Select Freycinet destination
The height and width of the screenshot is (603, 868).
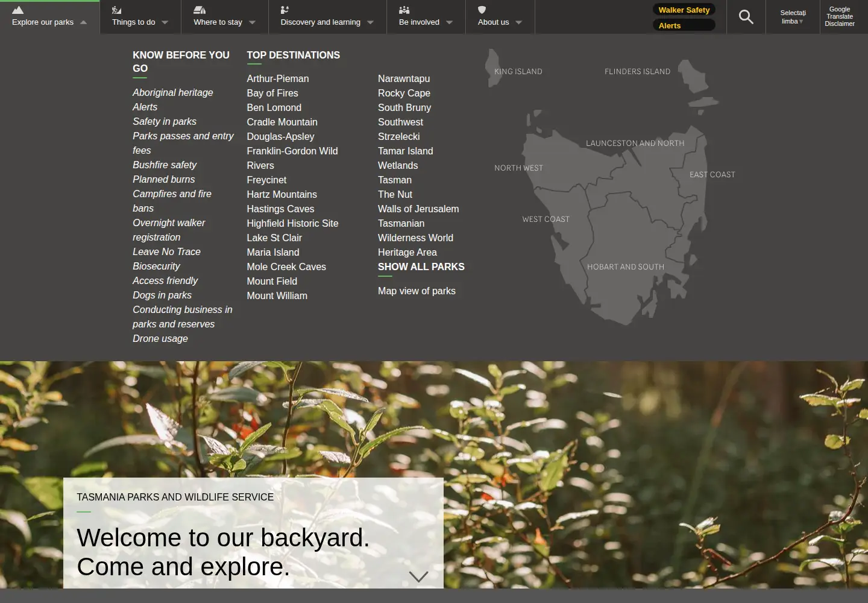pyautogui.click(x=266, y=180)
